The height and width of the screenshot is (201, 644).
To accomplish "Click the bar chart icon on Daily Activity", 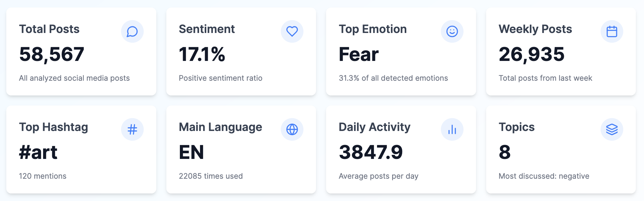I will [x=452, y=129].
